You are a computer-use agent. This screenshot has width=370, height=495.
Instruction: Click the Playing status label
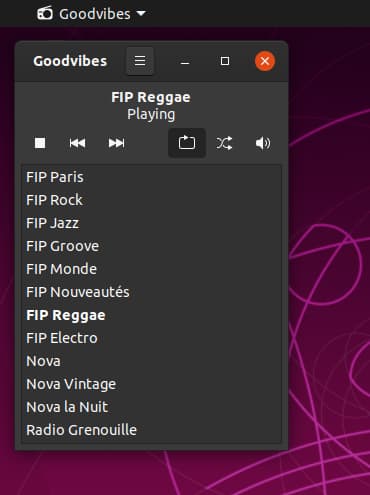pyautogui.click(x=151, y=114)
